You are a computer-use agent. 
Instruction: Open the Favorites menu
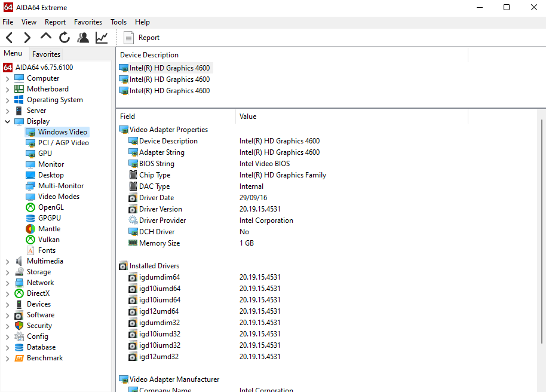click(x=88, y=22)
